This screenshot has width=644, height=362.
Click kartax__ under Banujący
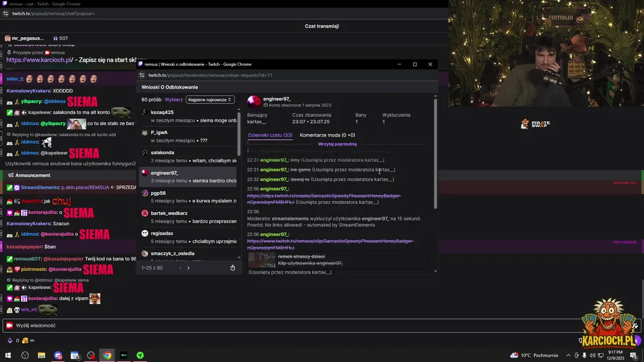[x=257, y=122]
